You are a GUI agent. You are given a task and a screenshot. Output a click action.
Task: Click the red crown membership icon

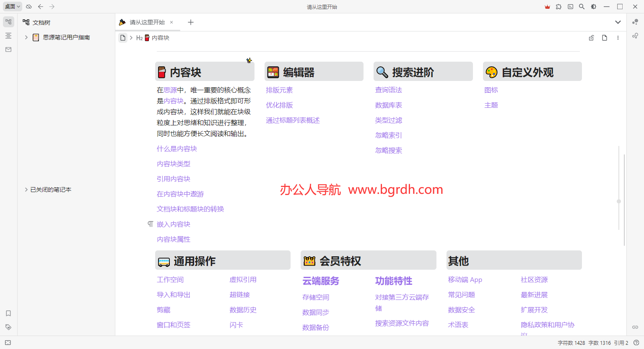coord(547,6)
